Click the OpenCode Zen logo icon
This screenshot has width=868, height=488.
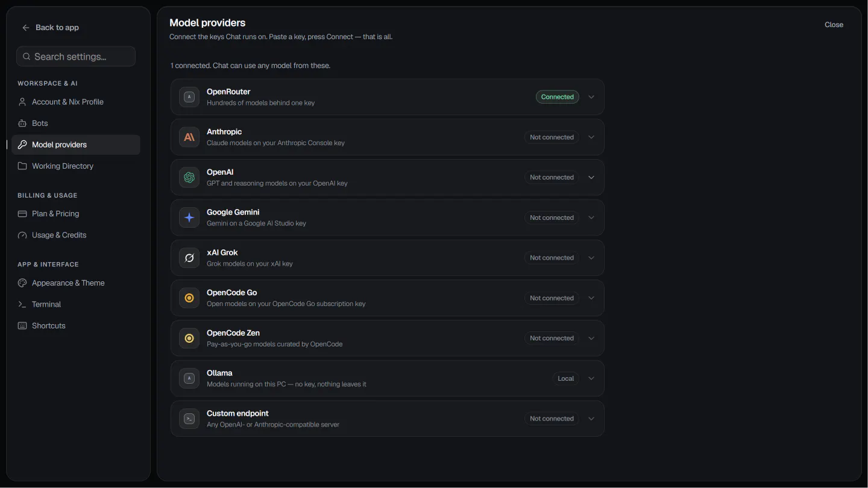click(189, 339)
